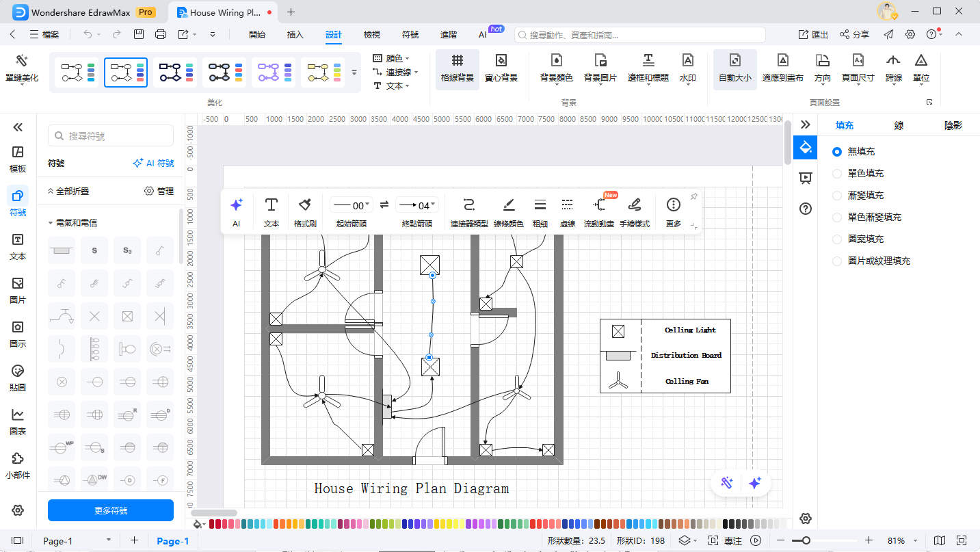Open the 圖表 charts sidebar icon
Screen dimensions: 980x552
point(18,421)
